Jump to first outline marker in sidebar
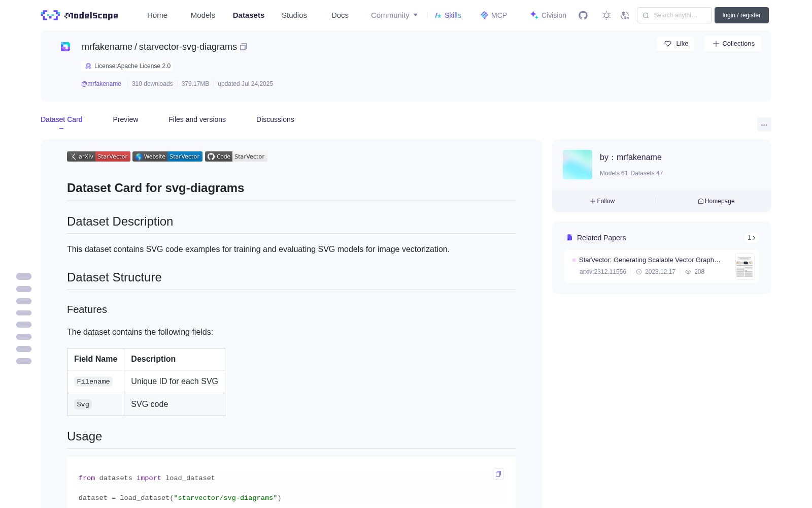The image size is (812, 508). coord(24,276)
